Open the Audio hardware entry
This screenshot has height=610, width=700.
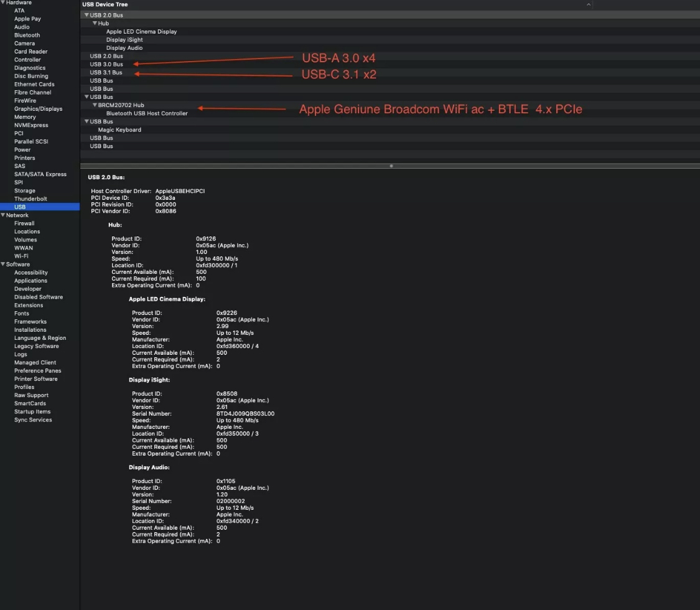[x=21, y=27]
